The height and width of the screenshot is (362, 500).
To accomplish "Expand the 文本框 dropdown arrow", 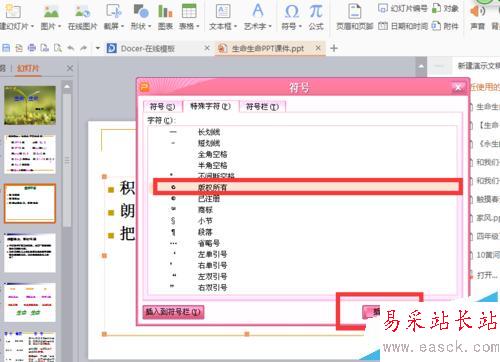I will (x=235, y=26).
